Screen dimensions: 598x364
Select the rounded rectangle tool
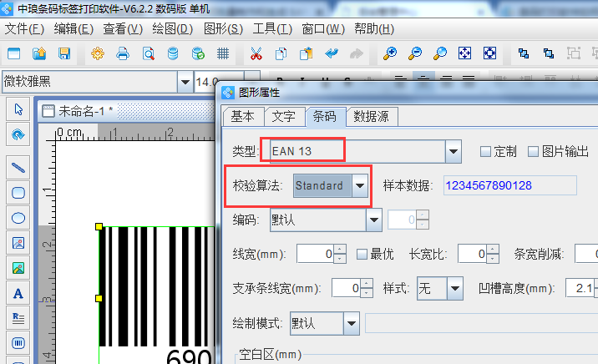[x=18, y=193]
